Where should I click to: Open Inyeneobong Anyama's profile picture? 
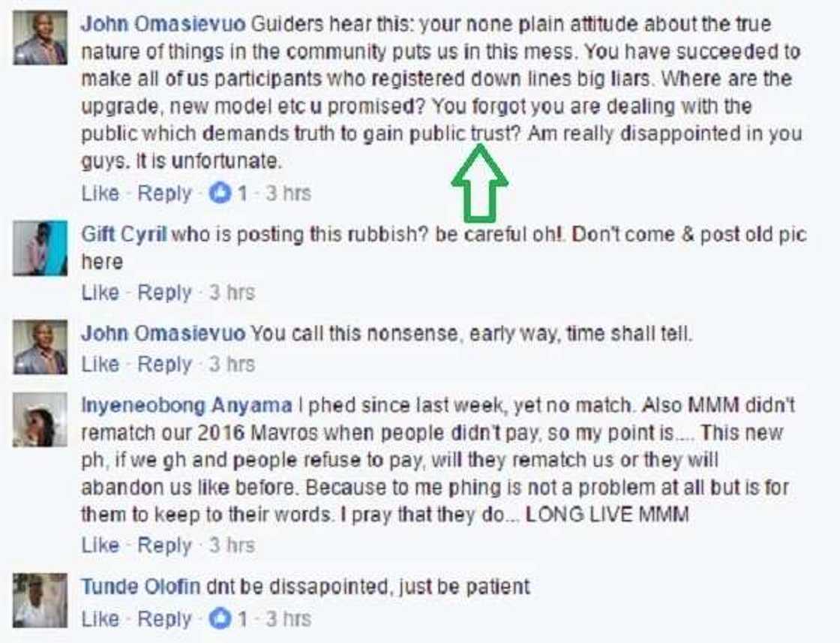[x=40, y=419]
